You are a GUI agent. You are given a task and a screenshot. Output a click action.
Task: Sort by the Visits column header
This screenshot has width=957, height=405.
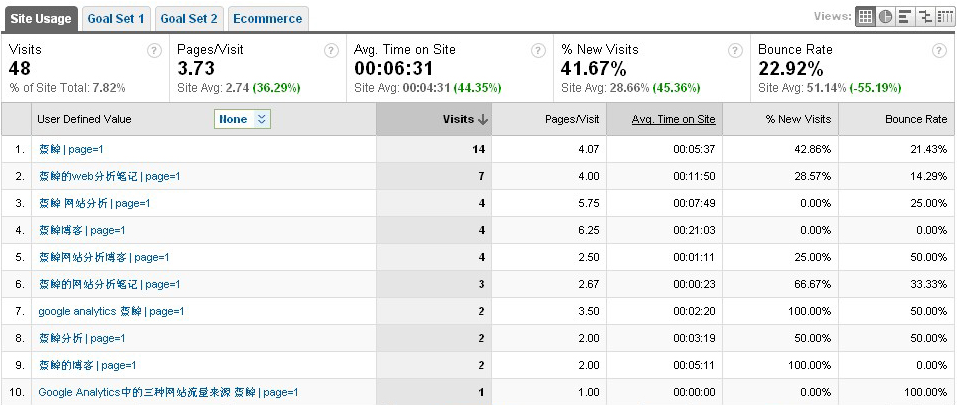[464, 119]
